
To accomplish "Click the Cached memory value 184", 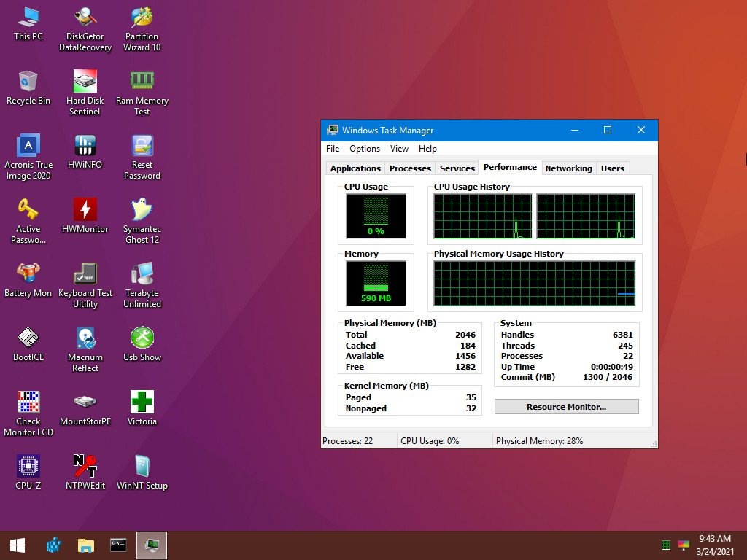I will coord(468,346).
